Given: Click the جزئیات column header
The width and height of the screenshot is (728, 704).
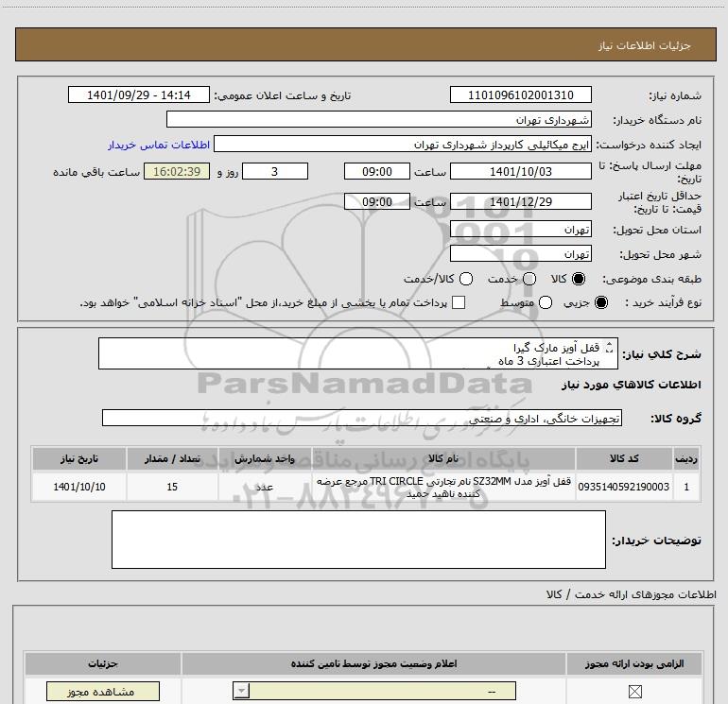Looking at the screenshot, I should [103, 663].
